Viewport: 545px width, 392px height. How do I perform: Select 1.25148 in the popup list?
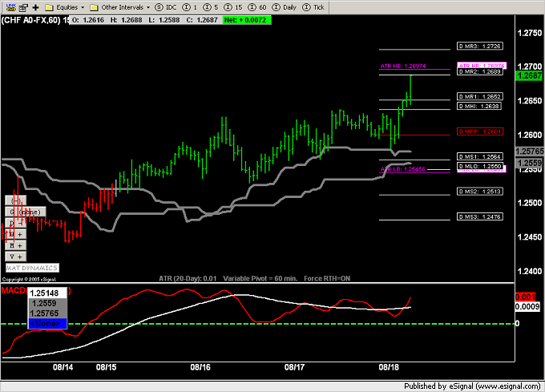point(47,293)
